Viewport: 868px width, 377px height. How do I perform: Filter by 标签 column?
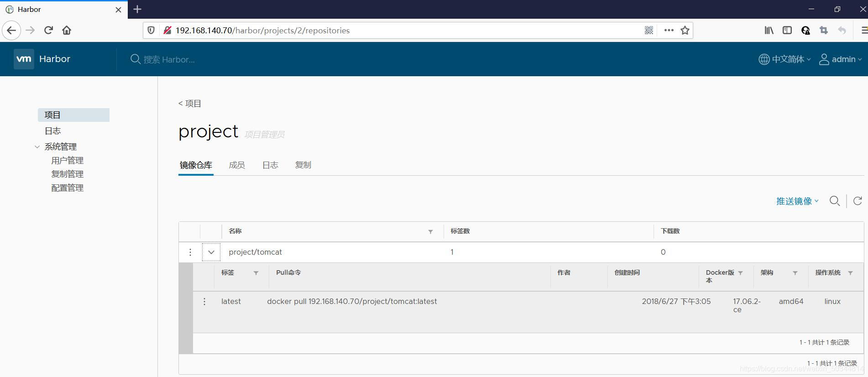[x=256, y=273]
